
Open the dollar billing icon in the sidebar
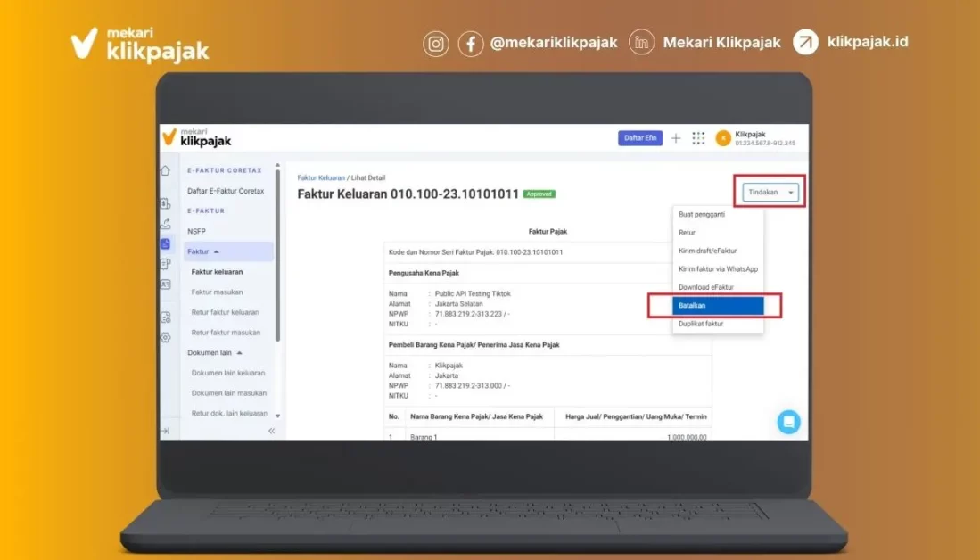point(166,203)
